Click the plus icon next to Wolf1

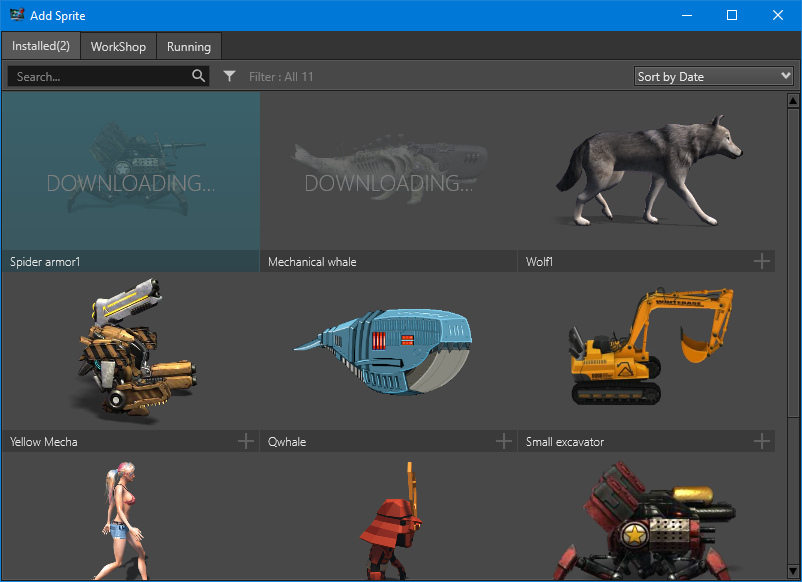coord(762,261)
